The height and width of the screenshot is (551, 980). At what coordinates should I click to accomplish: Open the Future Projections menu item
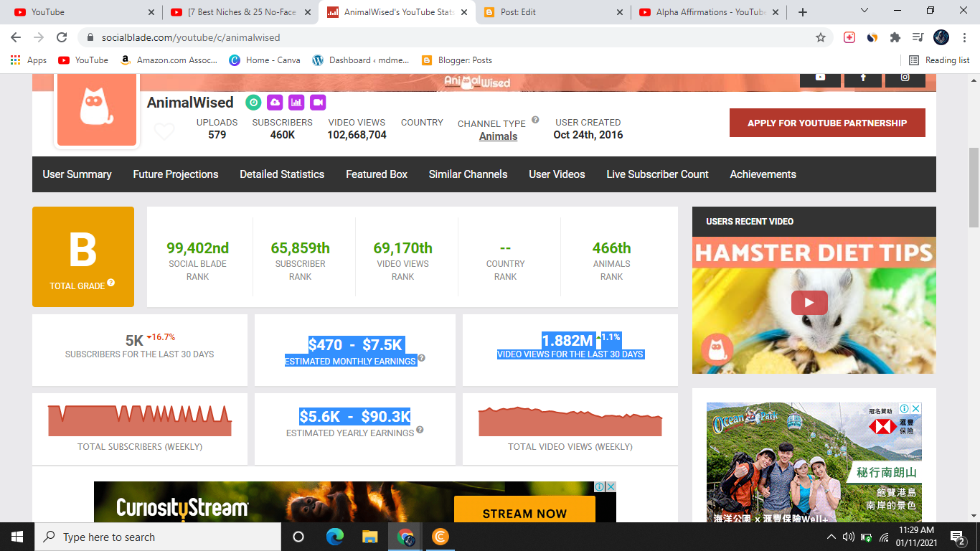point(176,174)
